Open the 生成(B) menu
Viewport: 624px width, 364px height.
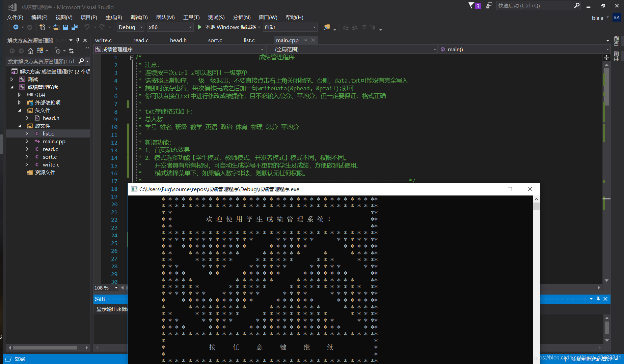click(114, 17)
